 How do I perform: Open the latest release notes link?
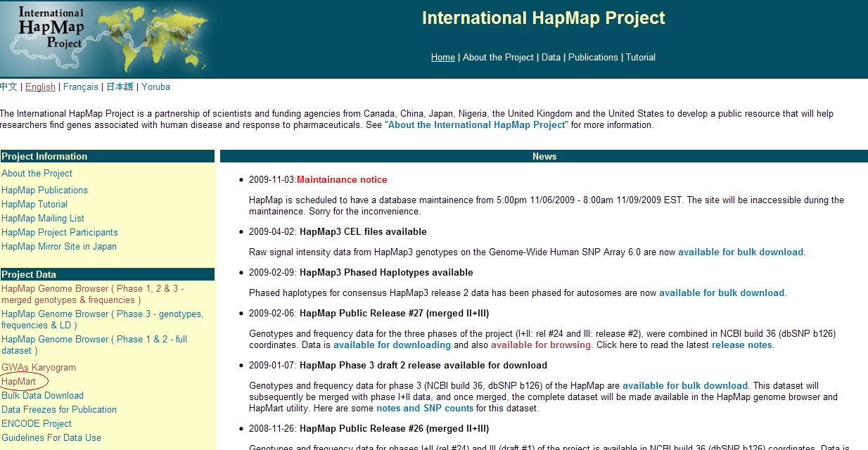[x=742, y=345]
